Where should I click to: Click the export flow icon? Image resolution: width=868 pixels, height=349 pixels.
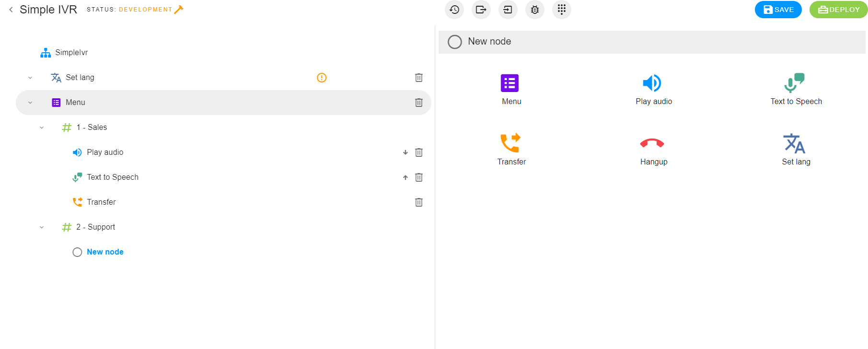(x=481, y=10)
